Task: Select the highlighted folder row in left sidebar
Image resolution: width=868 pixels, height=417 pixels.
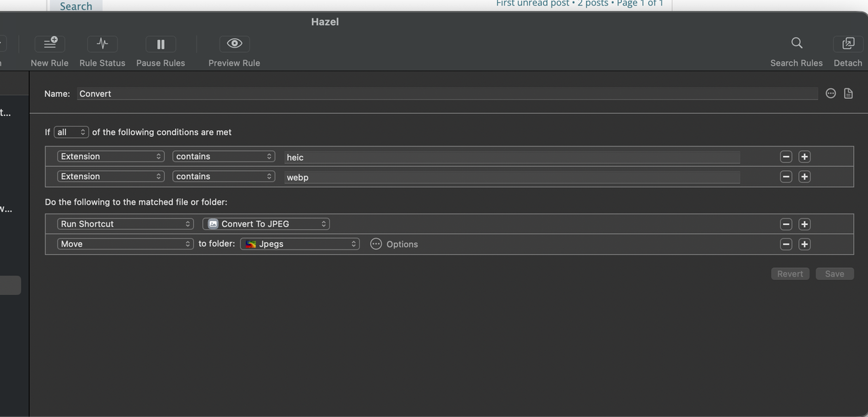Action: click(10, 285)
